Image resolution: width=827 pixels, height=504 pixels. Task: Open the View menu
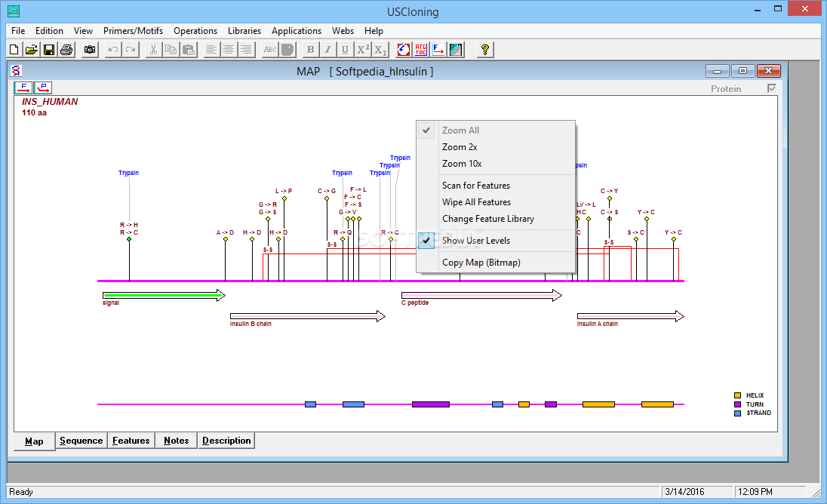[83, 31]
